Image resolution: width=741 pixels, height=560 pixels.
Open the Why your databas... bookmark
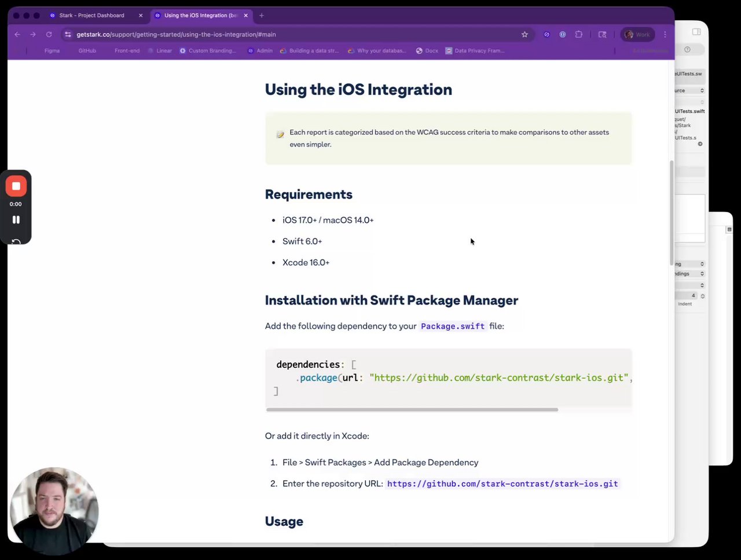[x=377, y=51]
